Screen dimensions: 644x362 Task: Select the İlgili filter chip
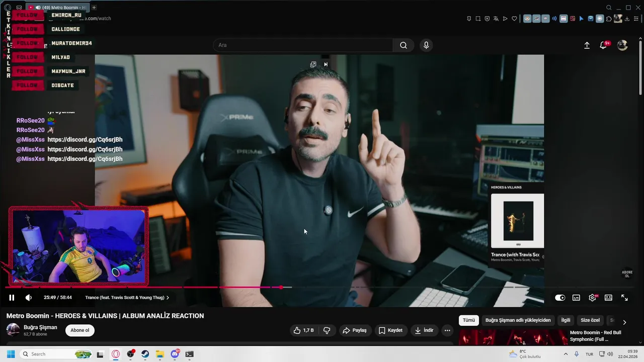[x=566, y=320]
